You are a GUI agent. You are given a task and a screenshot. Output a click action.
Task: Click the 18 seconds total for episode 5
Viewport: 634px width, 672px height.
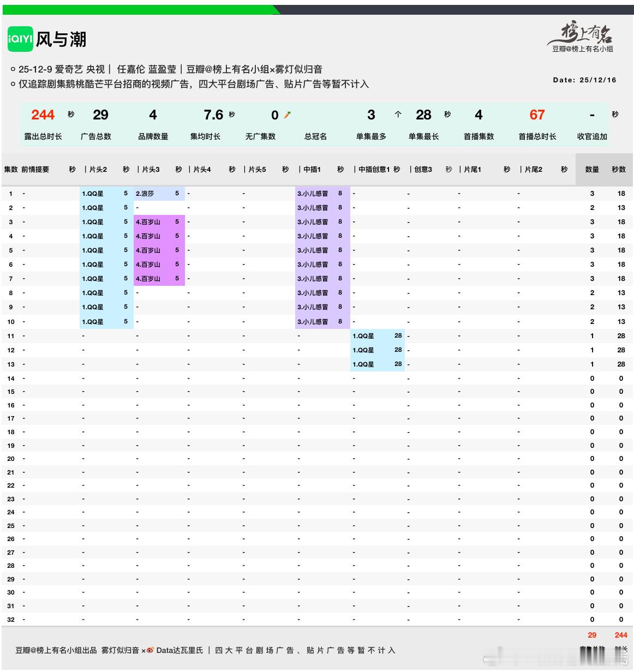[x=621, y=250]
